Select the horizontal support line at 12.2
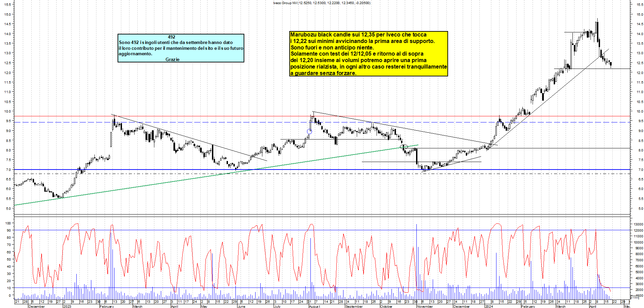This screenshot has width=644, height=308. tap(592, 69)
